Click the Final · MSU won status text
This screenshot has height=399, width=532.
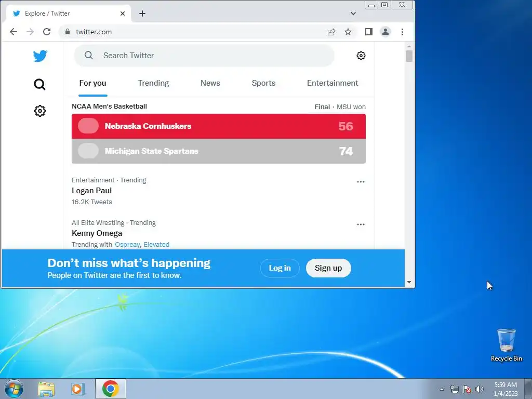340,107
